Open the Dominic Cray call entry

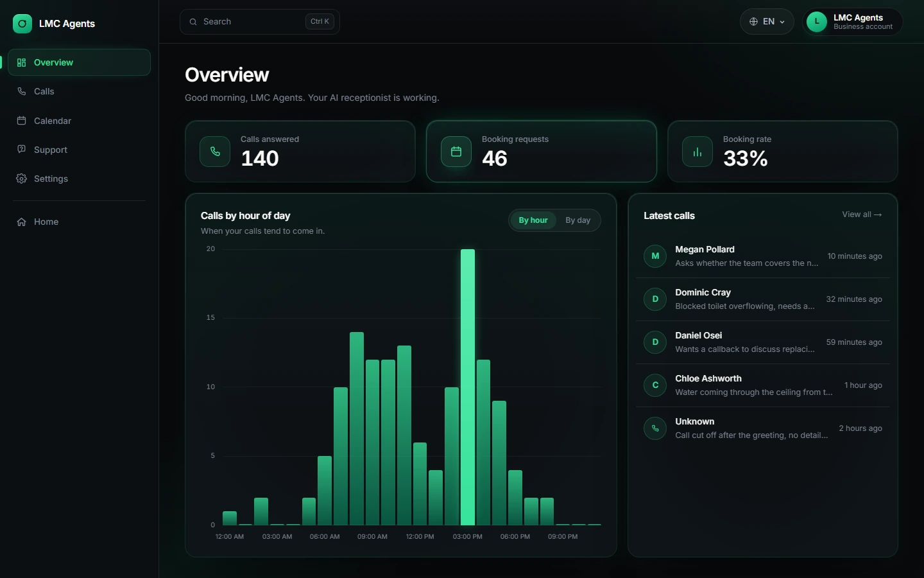coord(763,299)
